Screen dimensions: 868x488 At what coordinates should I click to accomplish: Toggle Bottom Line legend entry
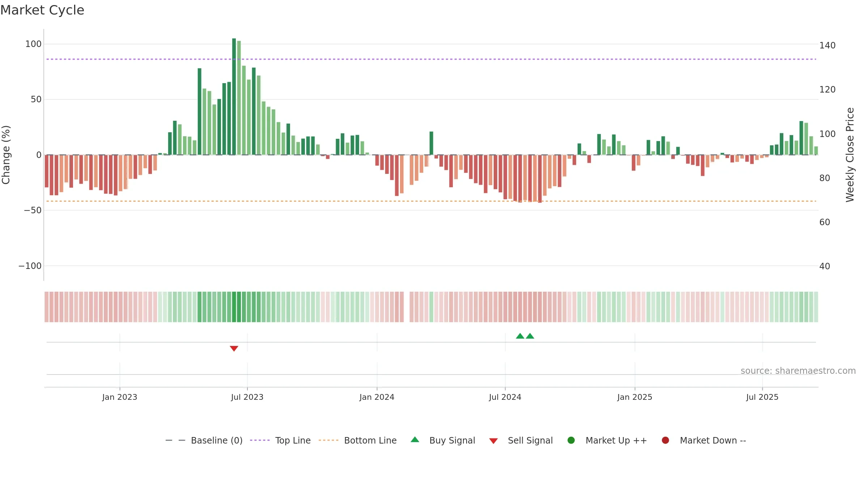coord(358,440)
